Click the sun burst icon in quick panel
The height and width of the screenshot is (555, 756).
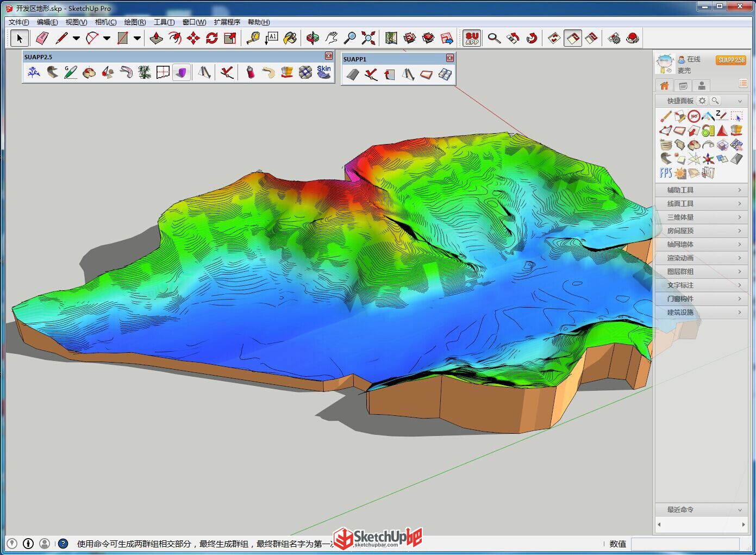680,173
